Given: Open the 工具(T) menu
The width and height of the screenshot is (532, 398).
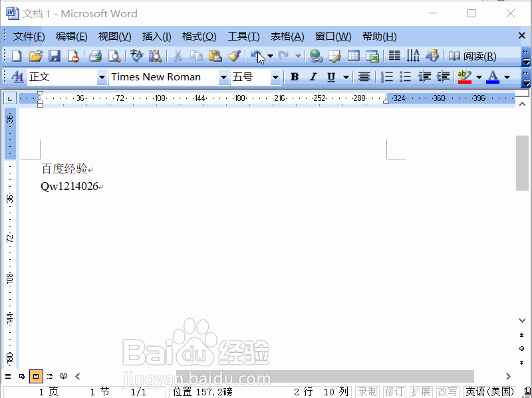Looking at the screenshot, I should [x=243, y=37].
